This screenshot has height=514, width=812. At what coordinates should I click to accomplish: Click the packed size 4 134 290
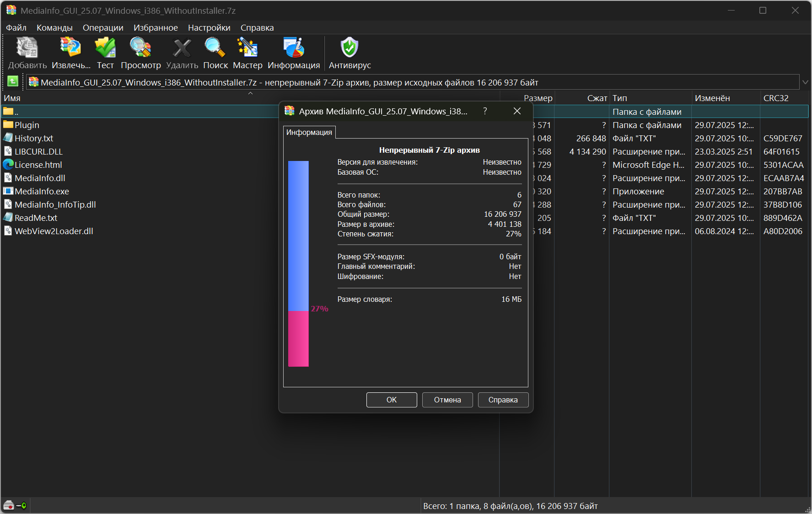pyautogui.click(x=587, y=151)
